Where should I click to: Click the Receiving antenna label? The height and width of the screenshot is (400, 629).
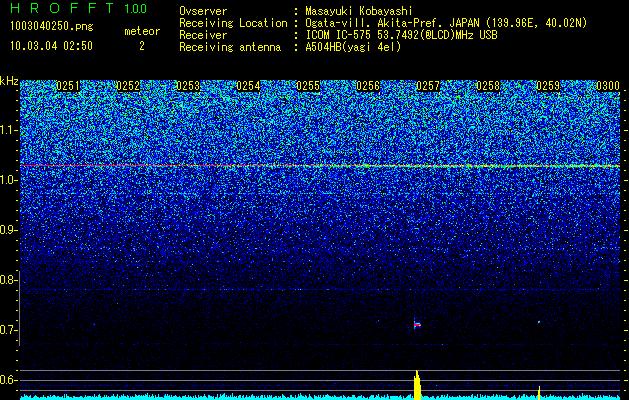pos(230,47)
